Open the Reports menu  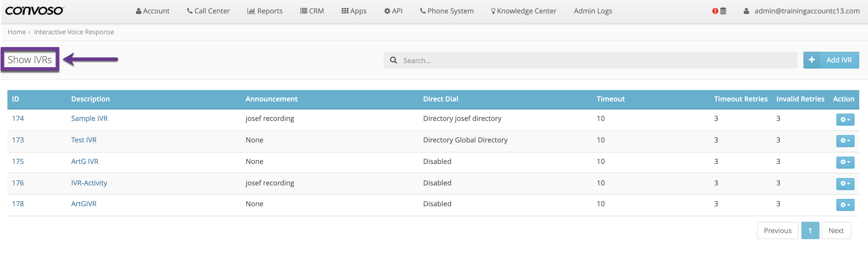[265, 11]
